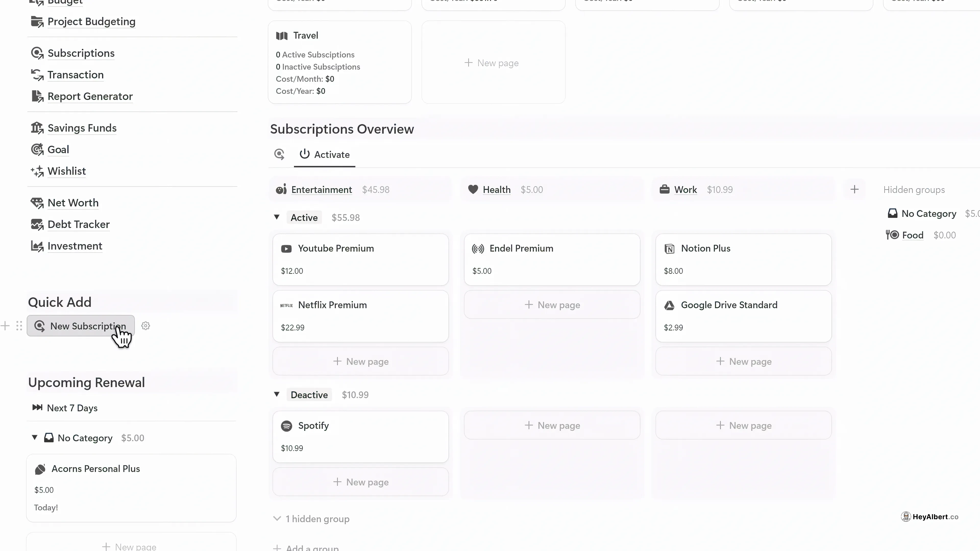This screenshot has width=980, height=551.
Task: Click the Notion logo on Notion Plus card
Action: (x=669, y=249)
